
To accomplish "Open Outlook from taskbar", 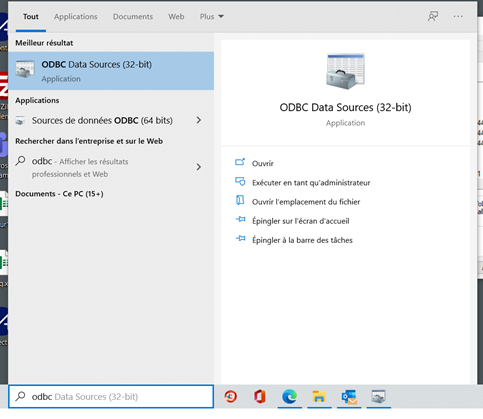I will pyautogui.click(x=349, y=397).
